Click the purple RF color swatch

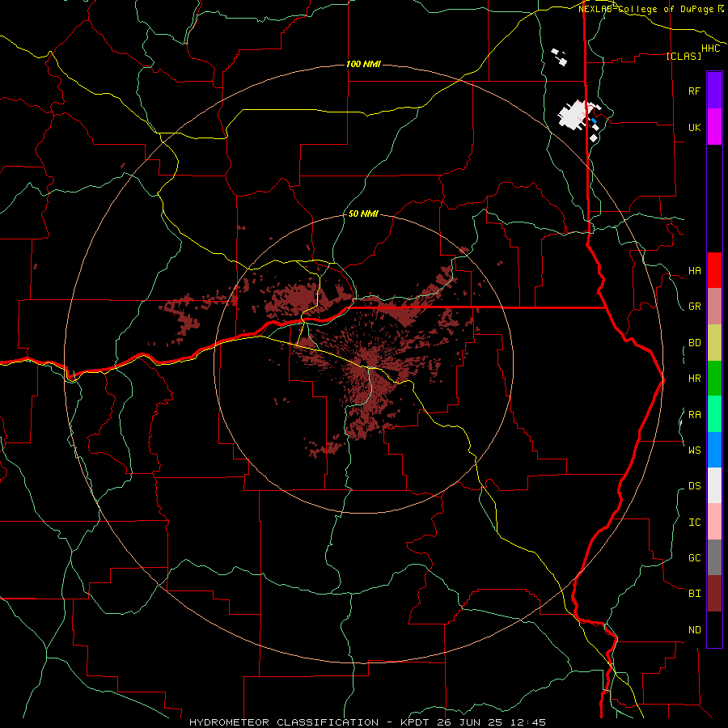[714, 91]
